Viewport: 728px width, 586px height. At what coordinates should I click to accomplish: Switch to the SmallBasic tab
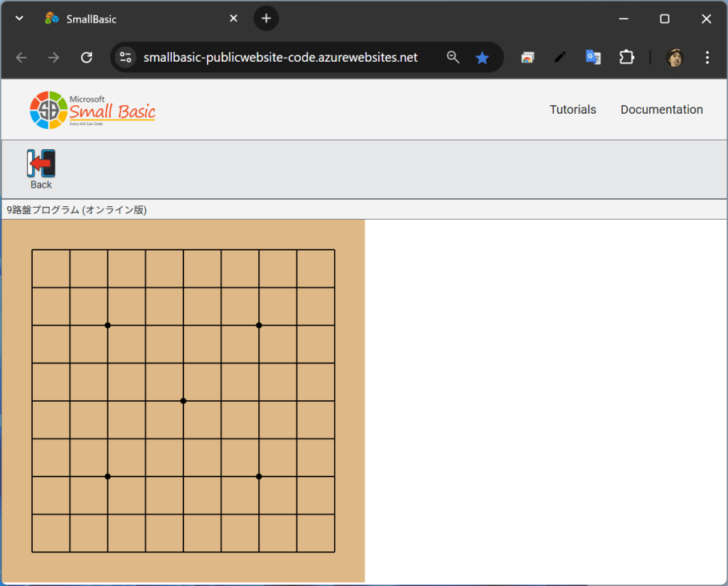128,19
